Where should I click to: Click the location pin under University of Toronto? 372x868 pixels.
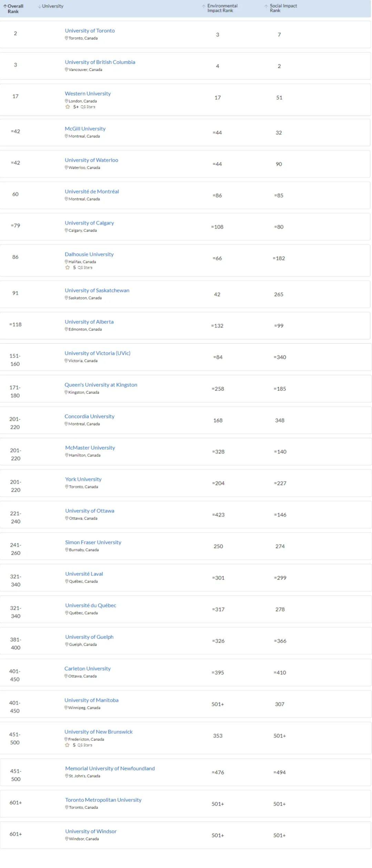click(66, 38)
